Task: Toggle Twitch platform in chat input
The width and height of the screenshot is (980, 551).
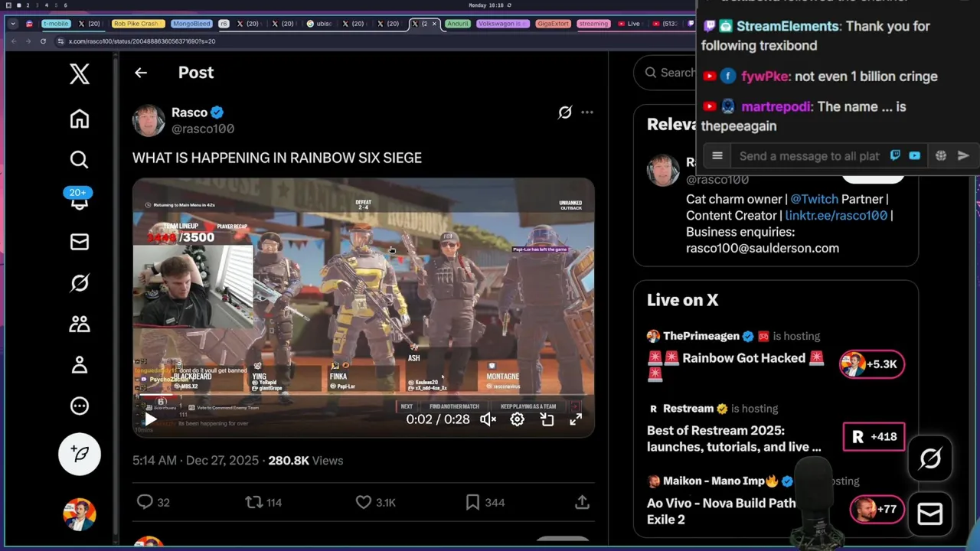Action: [895, 156]
